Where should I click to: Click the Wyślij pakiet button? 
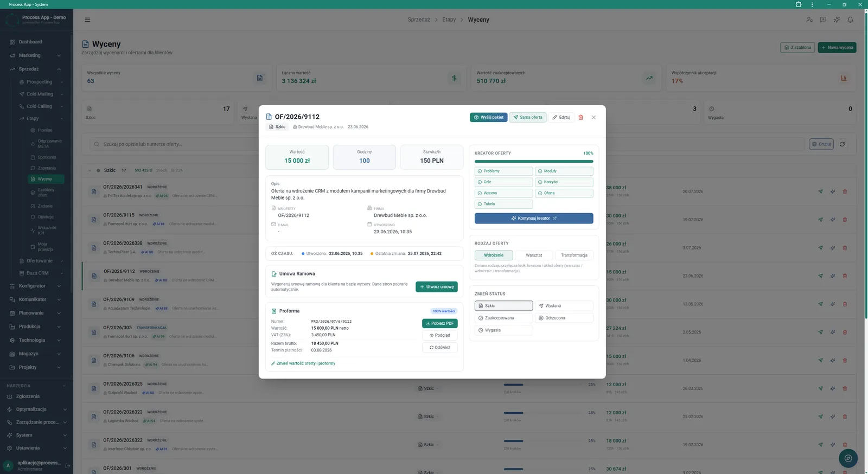coord(489,117)
